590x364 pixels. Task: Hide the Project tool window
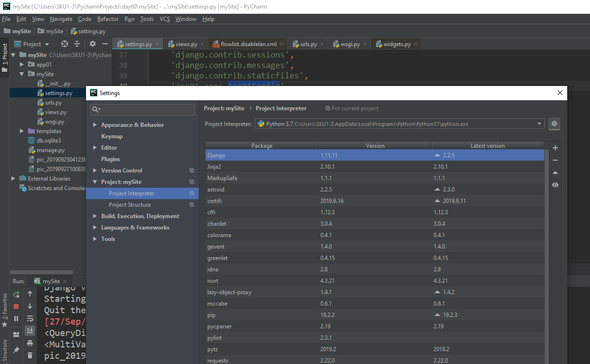(105, 44)
